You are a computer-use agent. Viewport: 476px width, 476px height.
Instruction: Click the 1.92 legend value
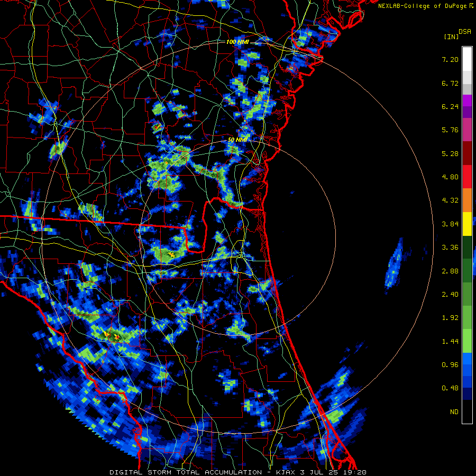tap(450, 318)
